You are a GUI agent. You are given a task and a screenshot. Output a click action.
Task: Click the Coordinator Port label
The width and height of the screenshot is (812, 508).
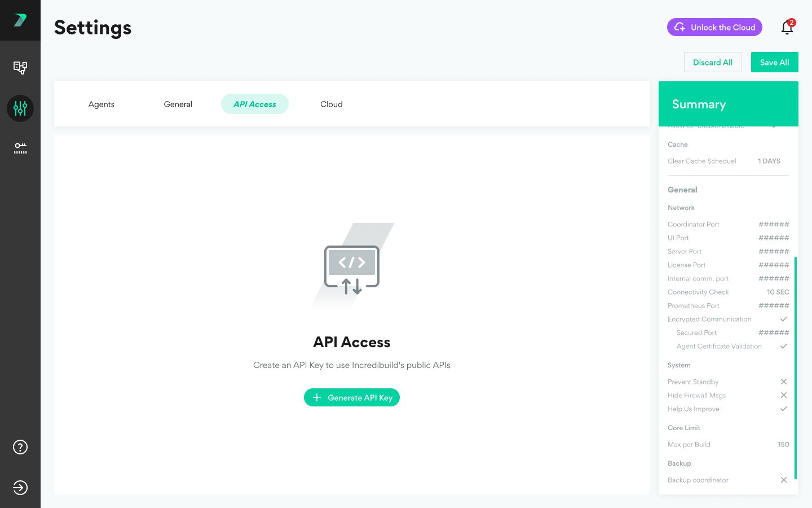pyautogui.click(x=694, y=224)
